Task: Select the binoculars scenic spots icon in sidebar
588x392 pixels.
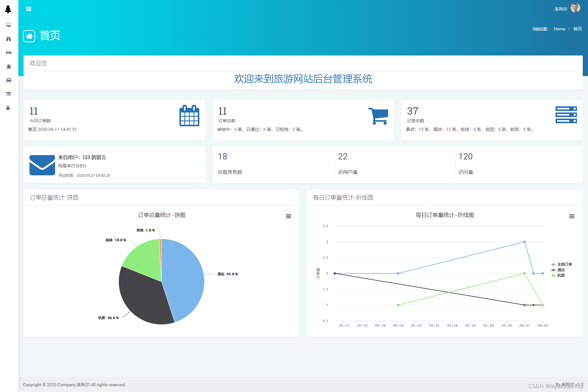Action: click(x=8, y=39)
